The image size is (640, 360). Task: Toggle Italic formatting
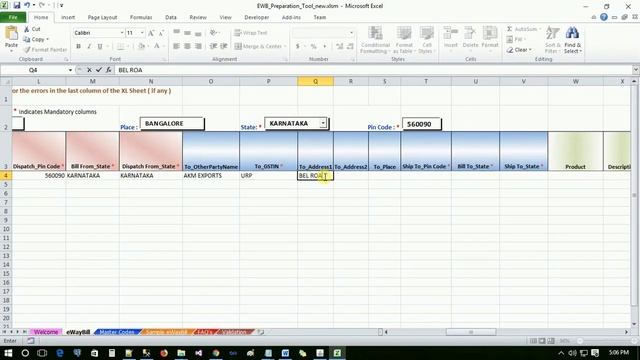click(x=89, y=47)
